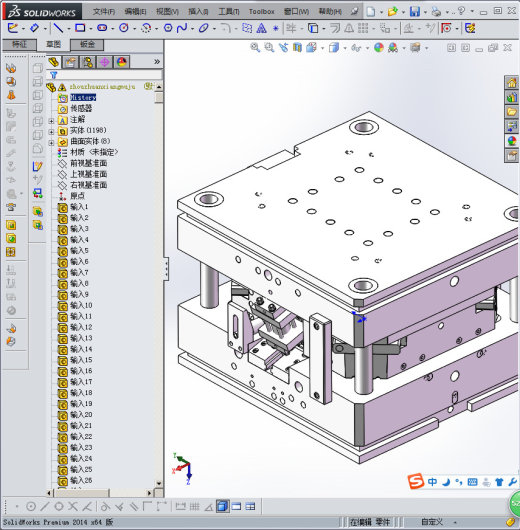Switch to the 钣金 tab
The width and height of the screenshot is (520, 530).
click(87, 45)
